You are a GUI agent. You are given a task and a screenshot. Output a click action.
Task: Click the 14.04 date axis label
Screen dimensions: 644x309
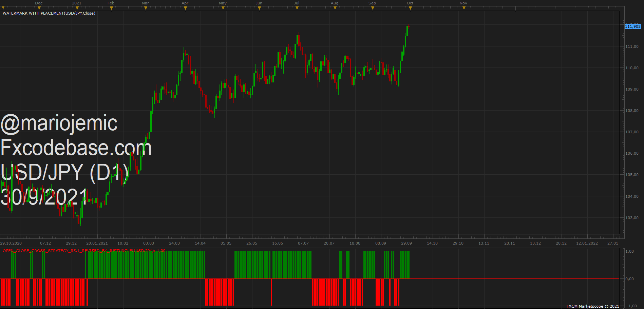[x=200, y=243]
